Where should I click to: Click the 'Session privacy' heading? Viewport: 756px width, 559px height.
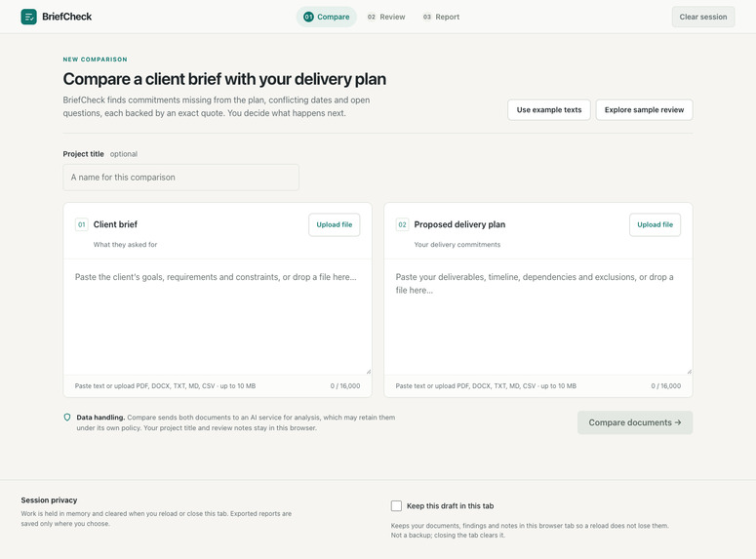click(49, 500)
